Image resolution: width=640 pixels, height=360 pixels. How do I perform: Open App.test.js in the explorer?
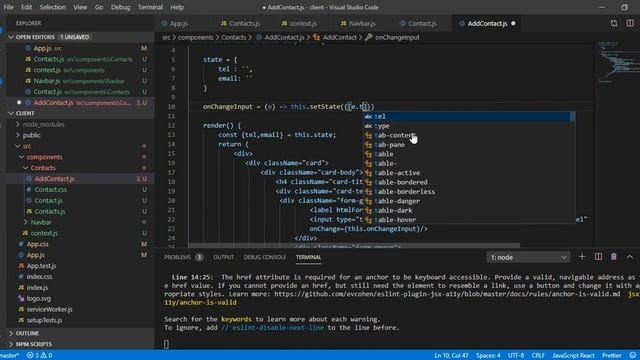point(41,266)
